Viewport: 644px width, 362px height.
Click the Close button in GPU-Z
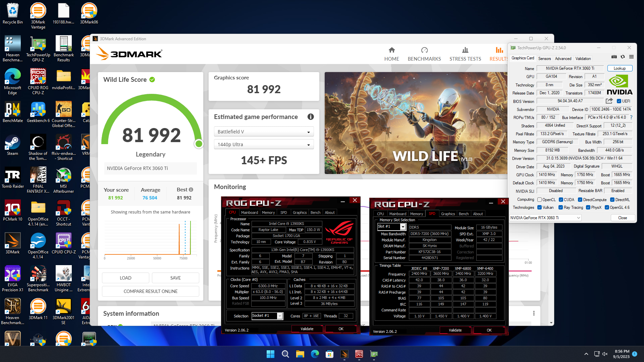point(623,218)
